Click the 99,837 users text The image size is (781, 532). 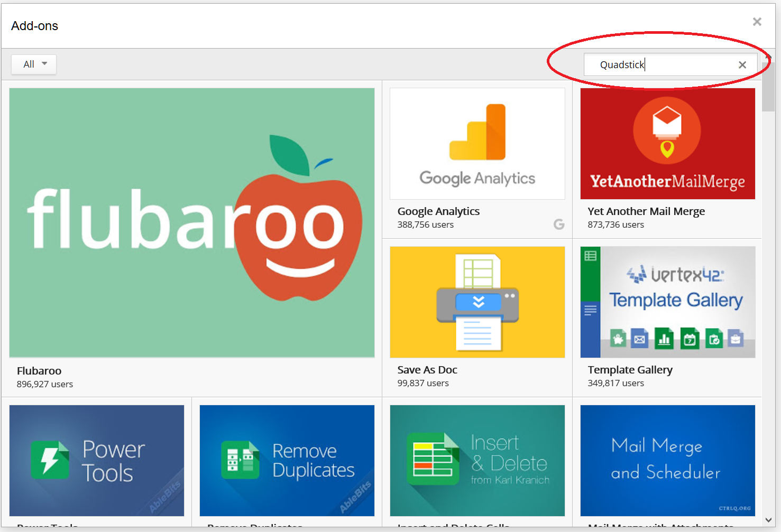point(423,383)
